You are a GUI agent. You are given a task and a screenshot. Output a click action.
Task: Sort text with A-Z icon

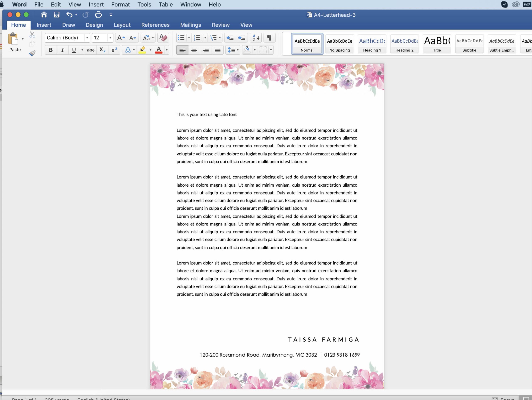click(x=256, y=38)
